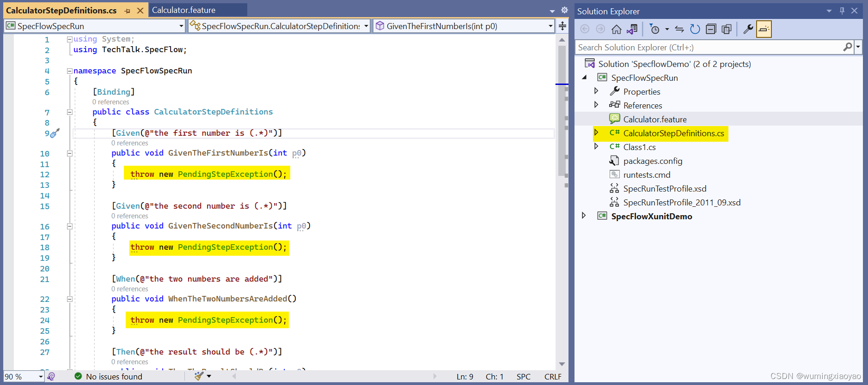
Task: Switch to Calculator.feature tab
Action: (x=183, y=10)
